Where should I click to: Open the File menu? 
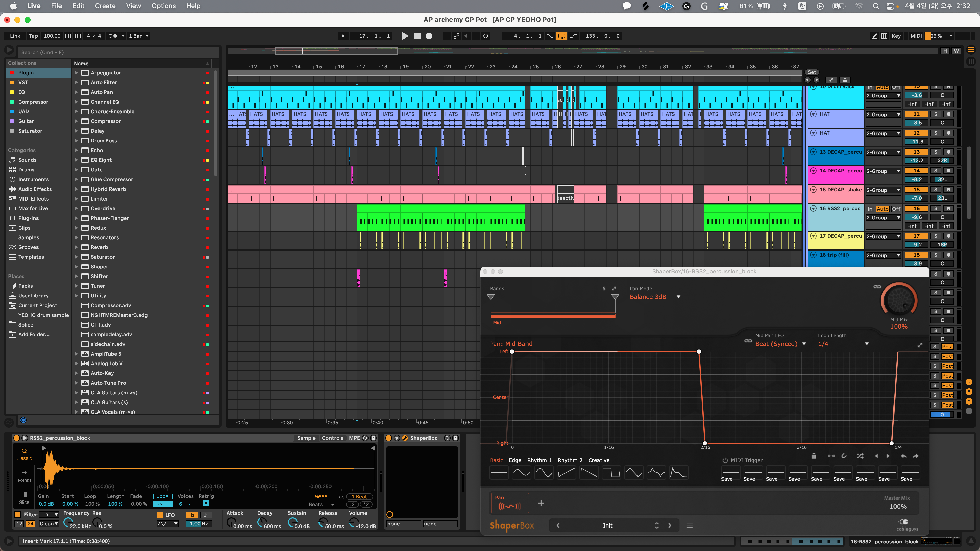pos(56,6)
